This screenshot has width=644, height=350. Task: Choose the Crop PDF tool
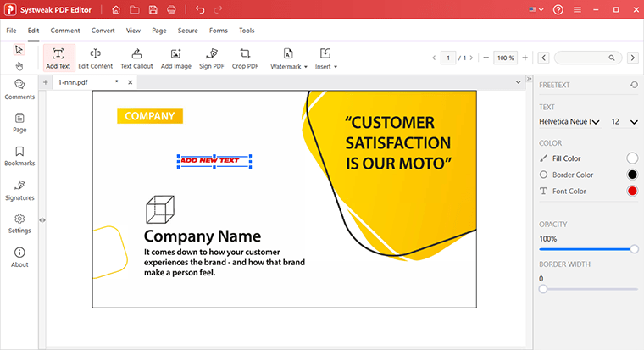[x=245, y=58]
